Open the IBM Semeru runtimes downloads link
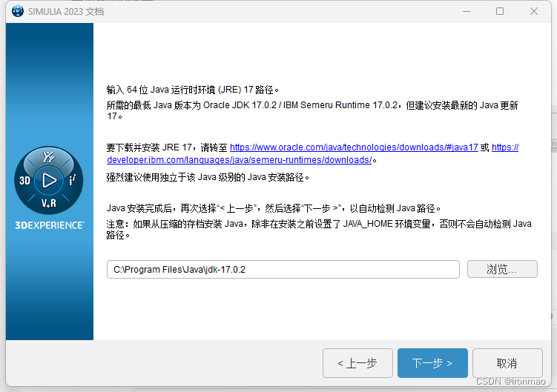The height and width of the screenshot is (392, 557). pos(239,160)
